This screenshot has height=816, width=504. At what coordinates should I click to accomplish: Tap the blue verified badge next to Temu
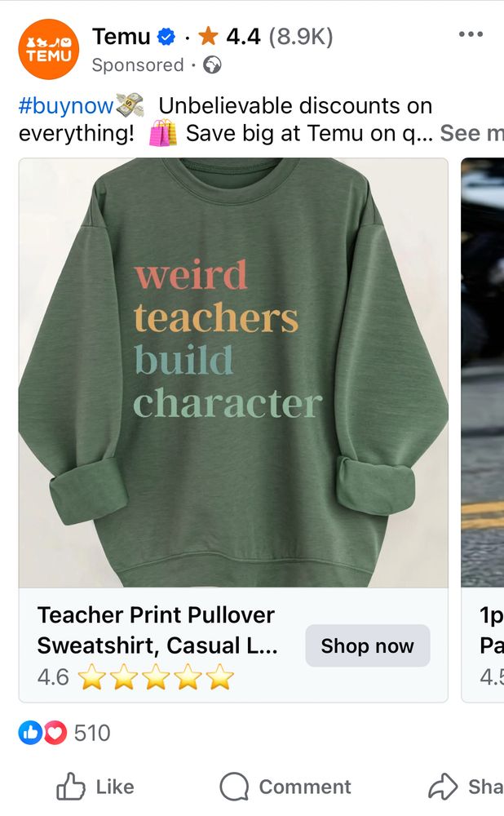pyautogui.click(x=166, y=37)
